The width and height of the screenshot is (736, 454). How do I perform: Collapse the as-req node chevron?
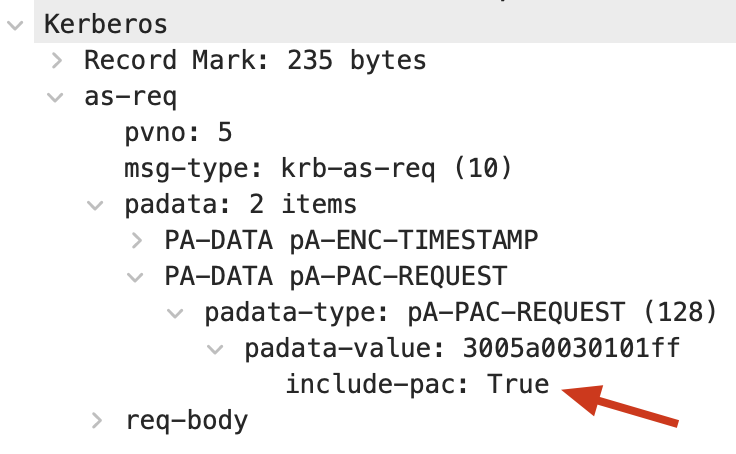(x=55, y=97)
